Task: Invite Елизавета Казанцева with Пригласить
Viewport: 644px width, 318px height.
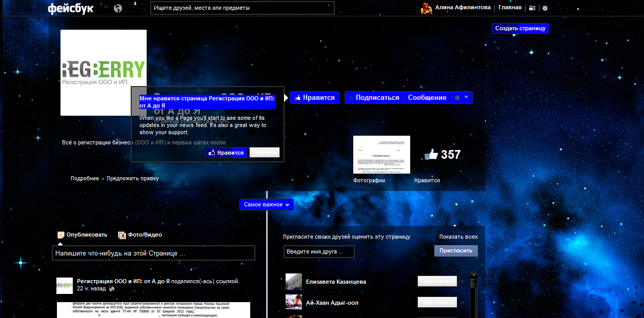Action: (437, 282)
